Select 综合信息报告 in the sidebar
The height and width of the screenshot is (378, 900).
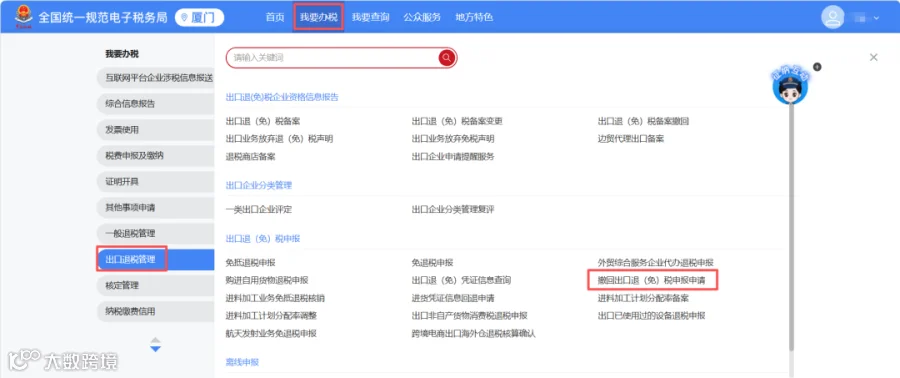156,104
